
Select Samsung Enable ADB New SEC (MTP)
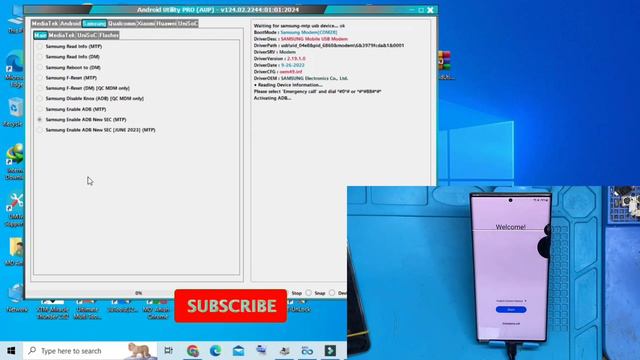tap(82, 120)
